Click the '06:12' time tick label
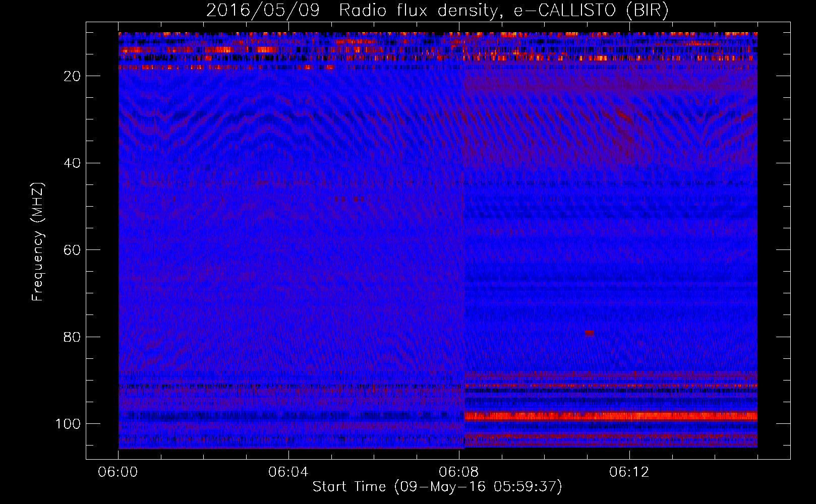The image size is (816, 504). (x=629, y=472)
